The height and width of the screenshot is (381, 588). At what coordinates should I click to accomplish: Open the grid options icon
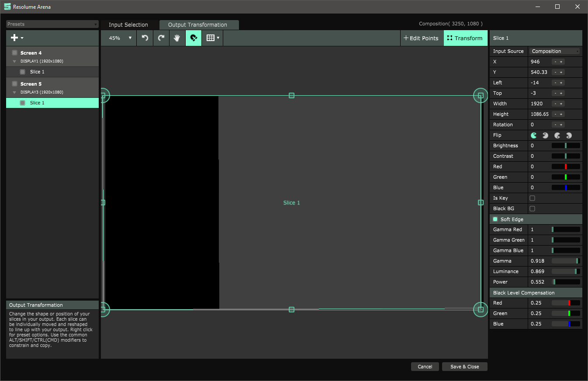[211, 38]
